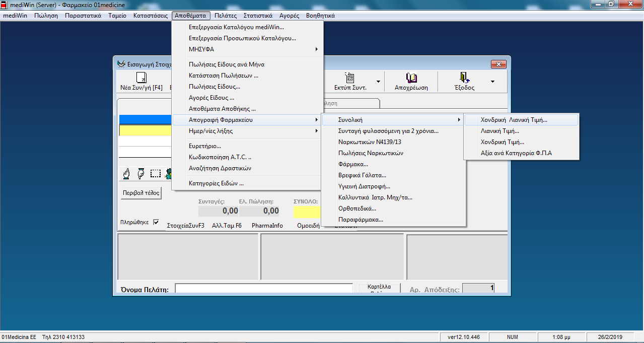Viewport: 644px width, 343px height.
Task: Choose Επεξεργασία Προσωπικού Καταλόγου... entry
Action: point(247,38)
